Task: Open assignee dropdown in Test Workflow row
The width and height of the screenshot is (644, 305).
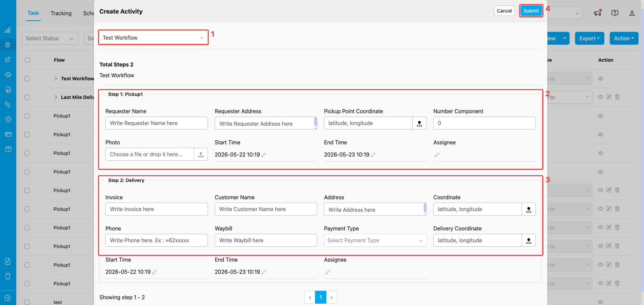Action: [x=569, y=79]
